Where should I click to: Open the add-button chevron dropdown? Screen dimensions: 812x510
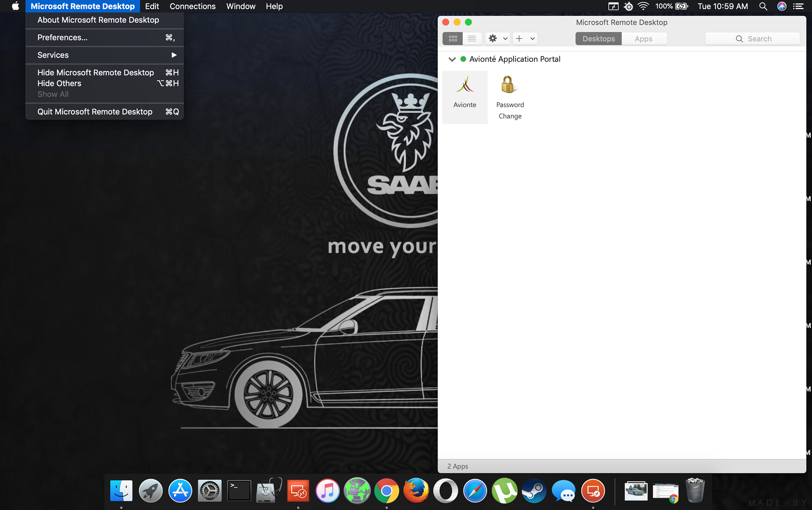532,38
